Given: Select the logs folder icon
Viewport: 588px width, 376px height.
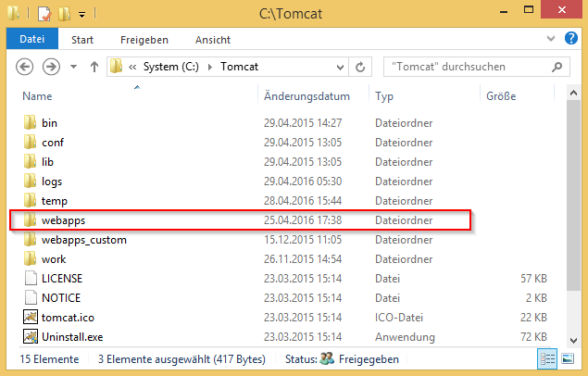Looking at the screenshot, I should 30,182.
